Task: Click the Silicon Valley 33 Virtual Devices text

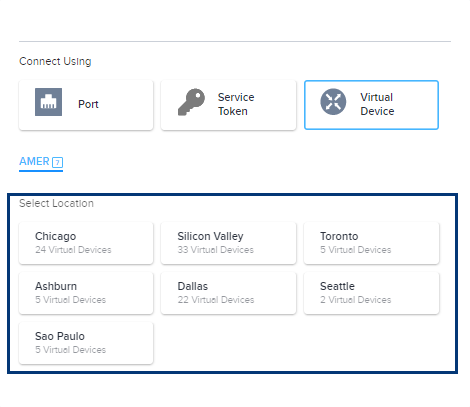Action: click(215, 250)
